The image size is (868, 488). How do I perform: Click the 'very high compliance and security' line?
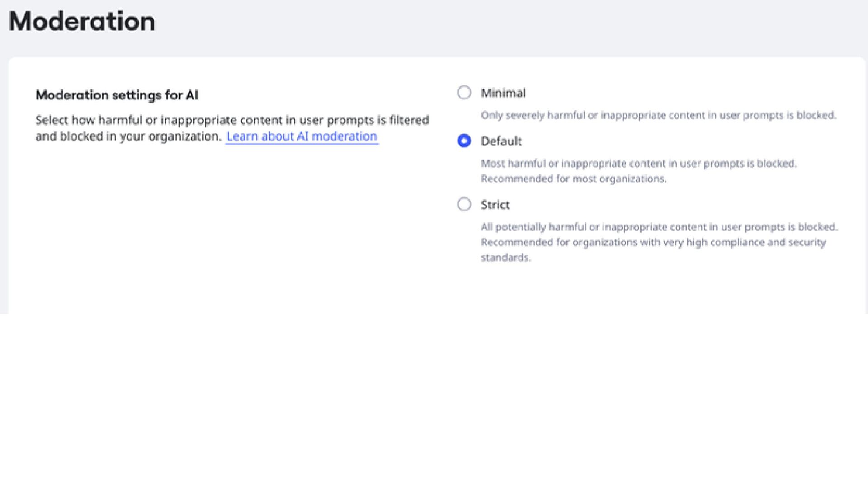pyautogui.click(x=653, y=242)
